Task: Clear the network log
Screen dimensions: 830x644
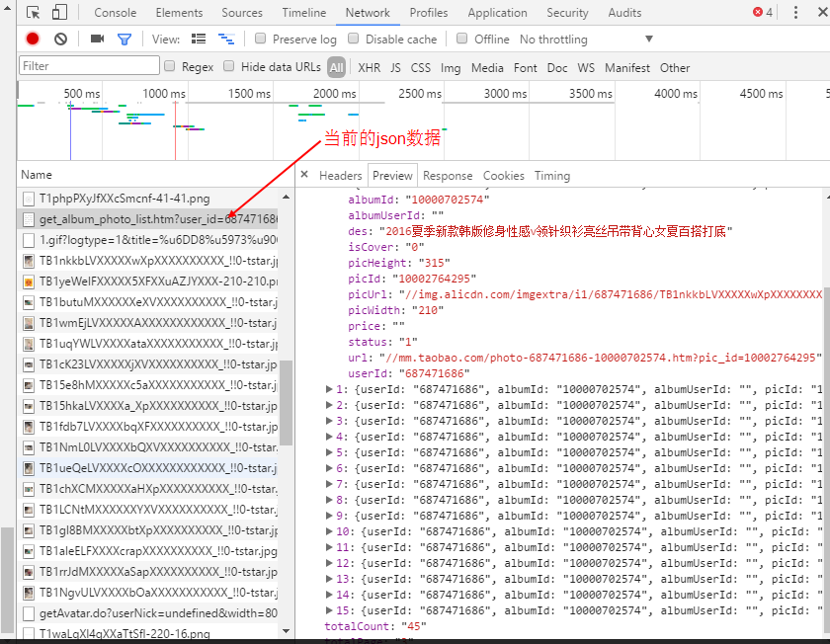Action: pyautogui.click(x=61, y=39)
